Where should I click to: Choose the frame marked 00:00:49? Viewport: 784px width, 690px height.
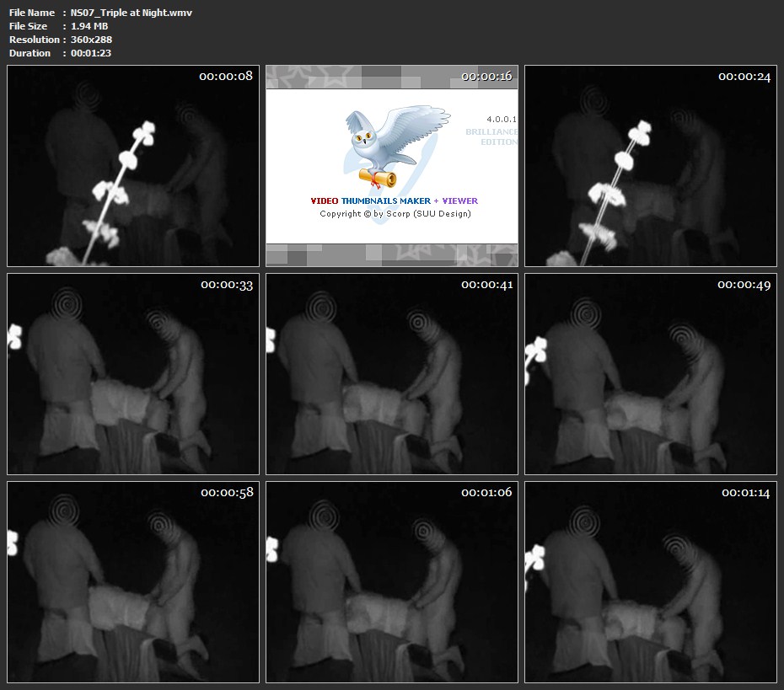[x=650, y=374]
